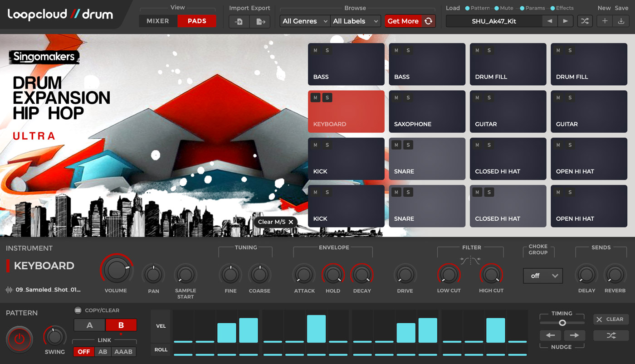Image resolution: width=635 pixels, height=364 pixels.
Task: Toggle the red pattern power button
Action: 19,339
